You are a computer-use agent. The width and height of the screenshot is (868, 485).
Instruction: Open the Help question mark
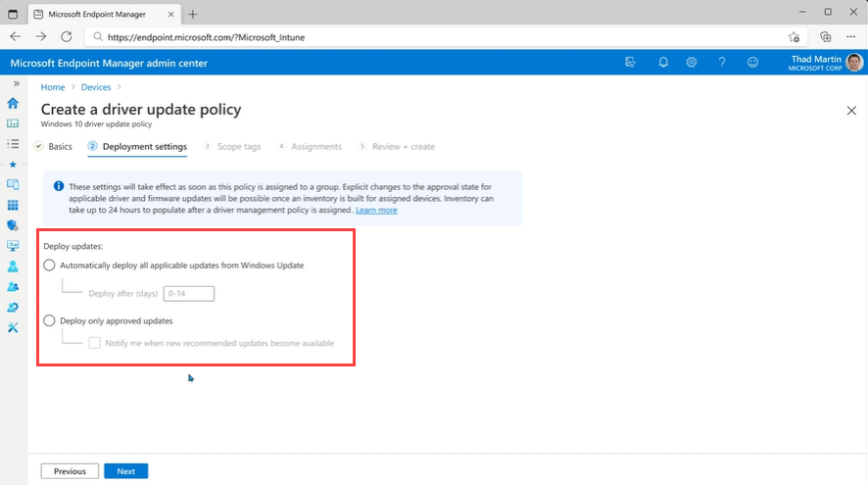pos(722,63)
